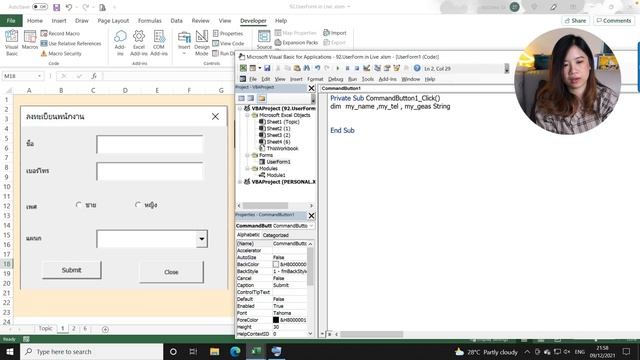Viewport: 640px width, 360px height.
Task: Run Sub with the play icon in VBA toolbar
Action: click(338, 68)
